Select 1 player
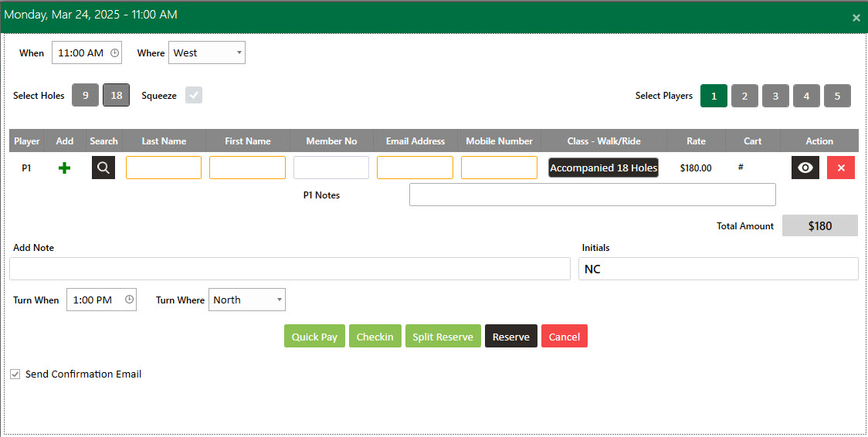This screenshot has height=437, width=868. (714, 96)
